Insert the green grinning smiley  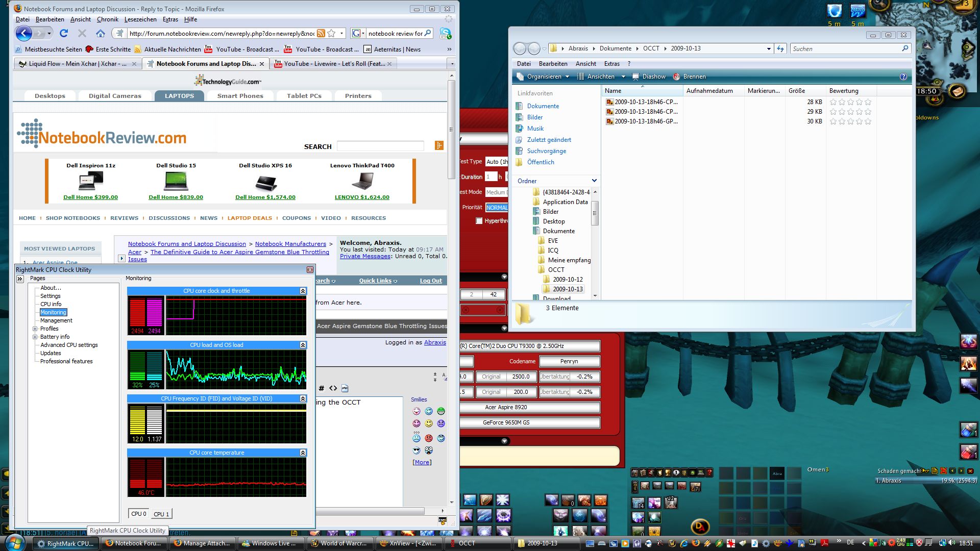[x=441, y=411]
